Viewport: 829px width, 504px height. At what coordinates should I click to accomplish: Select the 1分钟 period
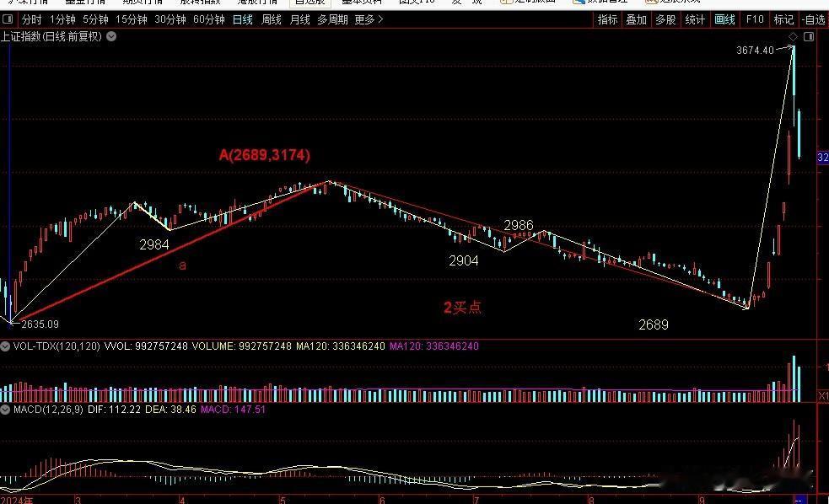(62, 19)
